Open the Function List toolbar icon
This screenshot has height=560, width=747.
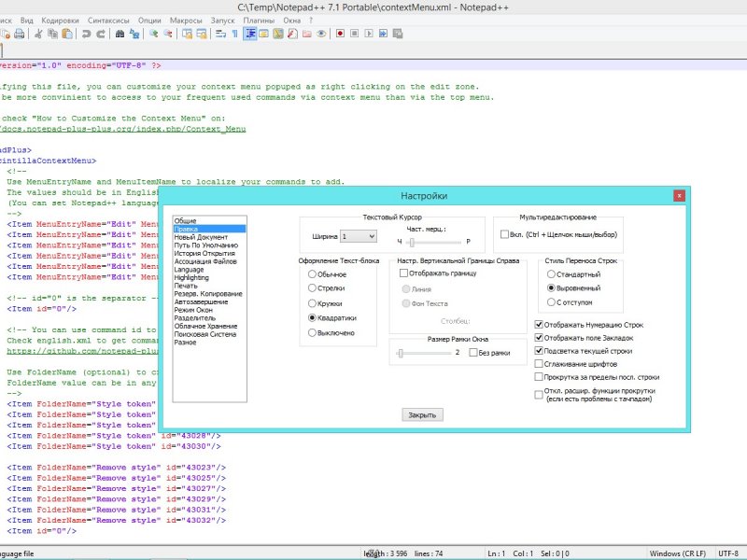tap(292, 34)
